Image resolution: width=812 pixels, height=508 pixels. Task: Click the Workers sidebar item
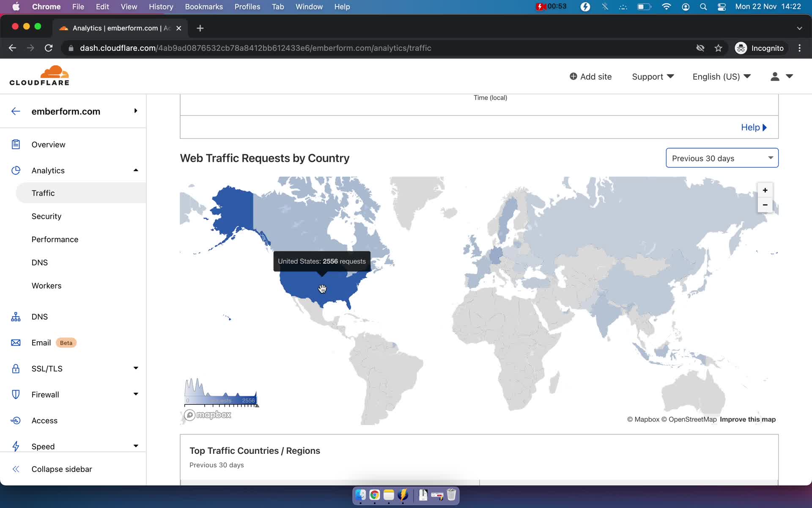46,286
